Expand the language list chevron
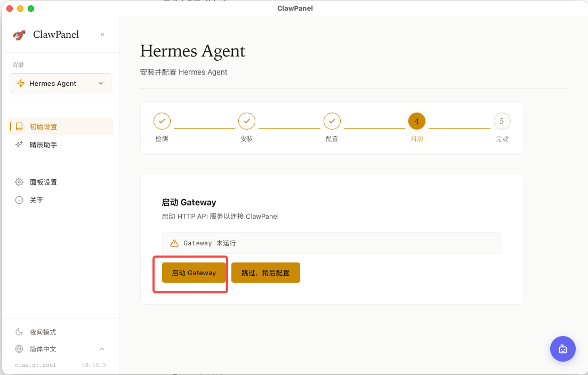 102,349
